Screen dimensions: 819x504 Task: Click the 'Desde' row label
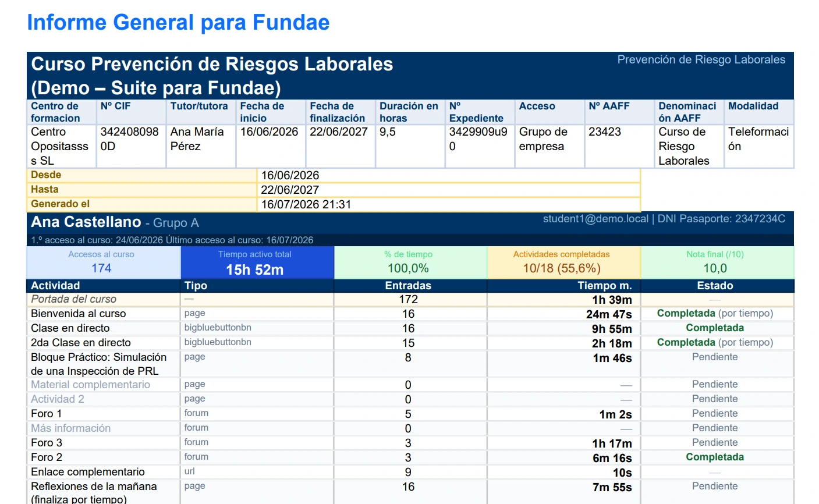point(46,175)
